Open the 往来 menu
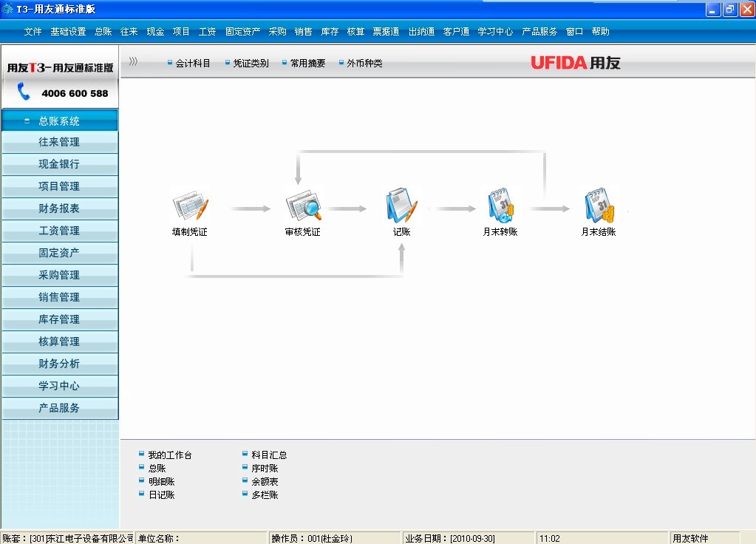 click(129, 31)
